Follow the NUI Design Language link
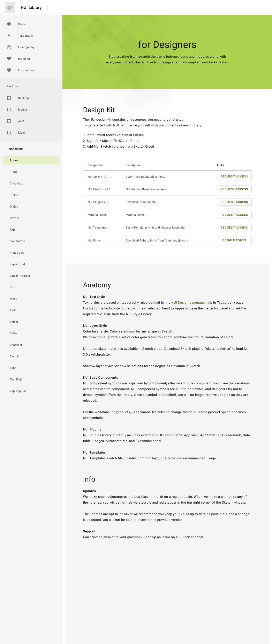Image resolution: width=272 pixels, height=644 pixels. coord(188,302)
